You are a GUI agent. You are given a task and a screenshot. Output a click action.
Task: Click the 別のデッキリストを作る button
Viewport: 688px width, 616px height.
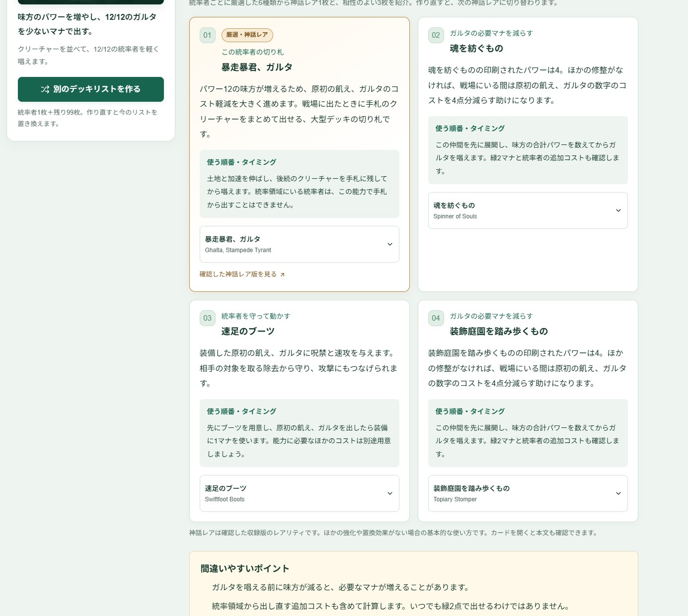click(91, 89)
